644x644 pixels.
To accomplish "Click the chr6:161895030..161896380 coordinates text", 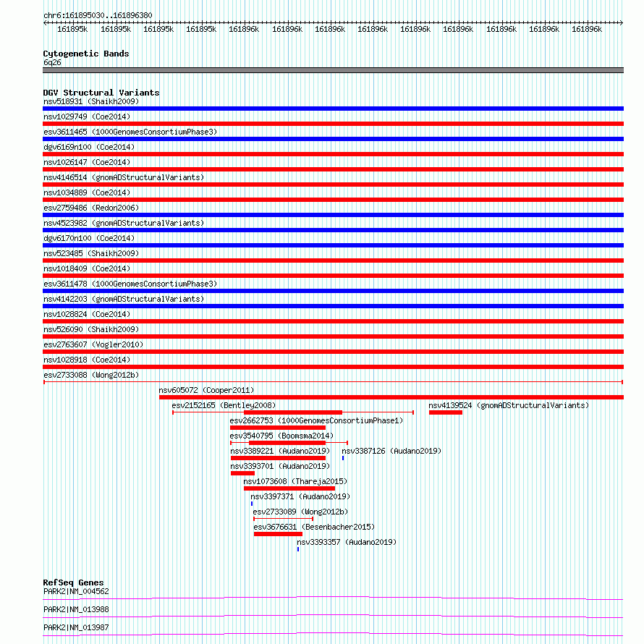I will coord(98,16).
